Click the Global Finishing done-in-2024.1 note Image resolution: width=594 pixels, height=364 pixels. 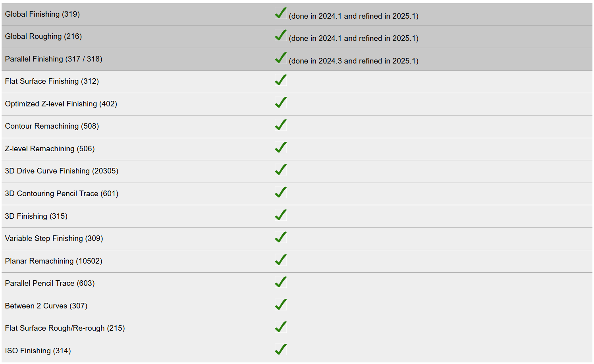click(353, 16)
